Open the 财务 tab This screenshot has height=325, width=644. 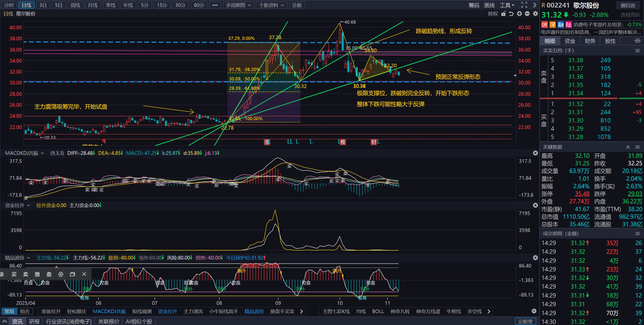coord(590,41)
